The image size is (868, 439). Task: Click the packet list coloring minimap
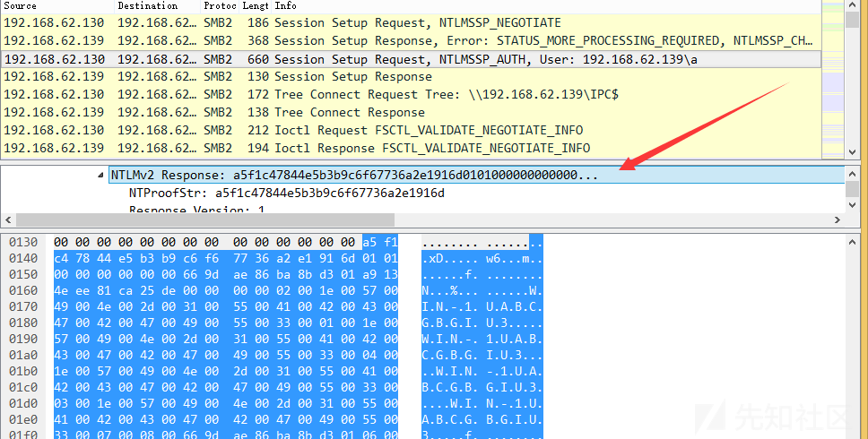[x=832, y=79]
